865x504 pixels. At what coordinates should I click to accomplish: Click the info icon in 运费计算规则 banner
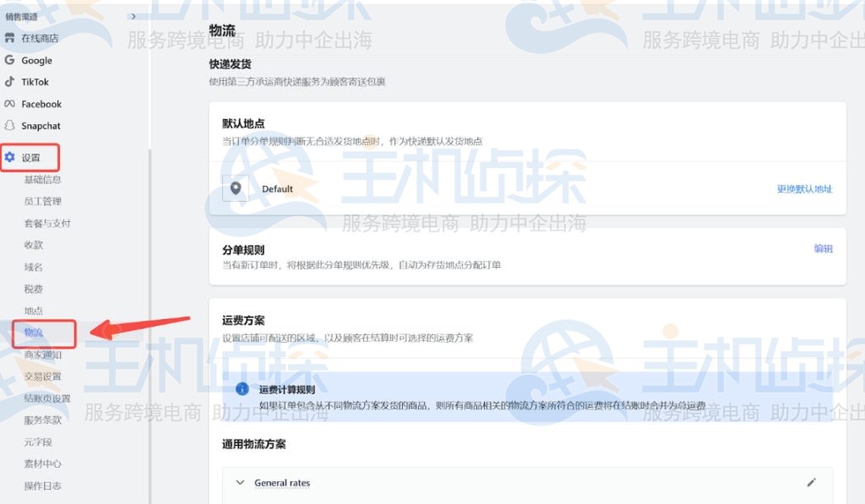click(x=241, y=390)
